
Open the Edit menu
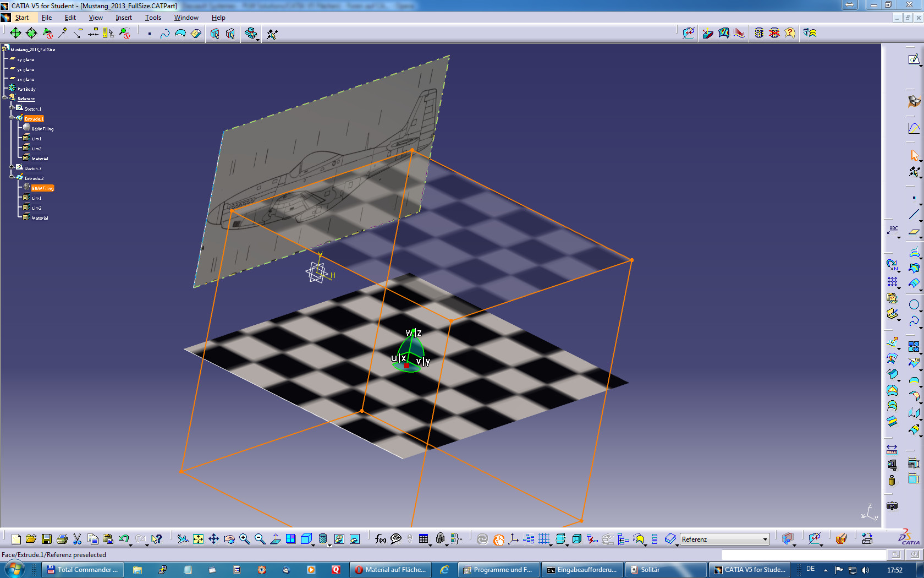tap(70, 18)
